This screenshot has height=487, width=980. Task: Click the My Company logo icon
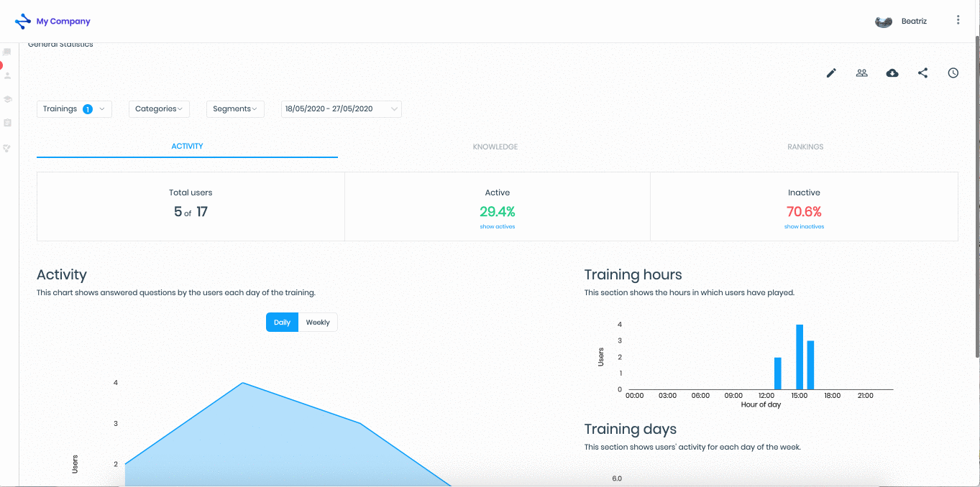(23, 22)
